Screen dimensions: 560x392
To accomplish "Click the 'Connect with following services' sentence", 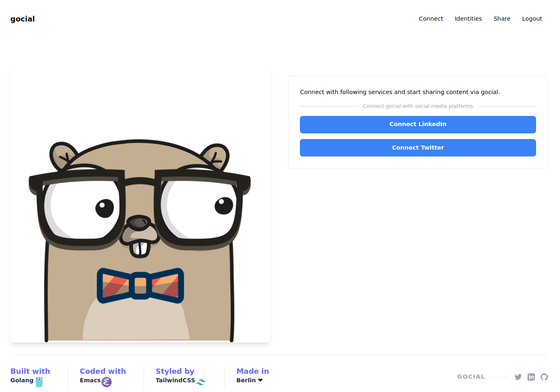I will point(400,92).
